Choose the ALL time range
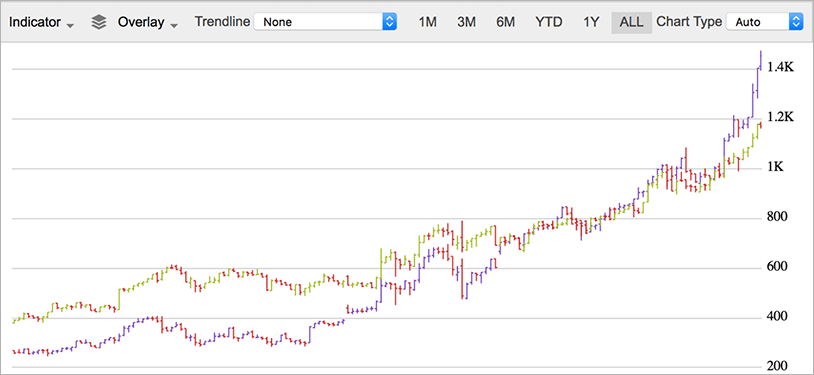The image size is (814, 375). (631, 22)
